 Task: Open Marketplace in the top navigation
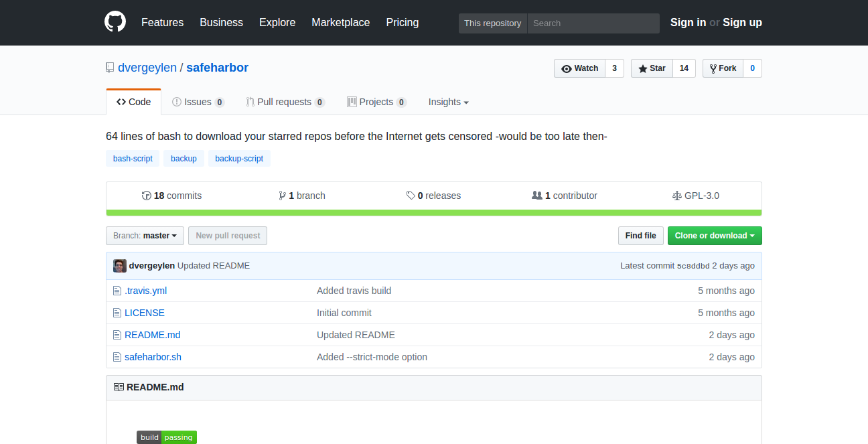click(340, 22)
